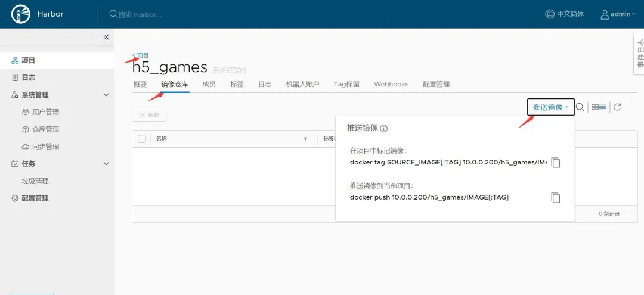Click the Harbor lighthouse logo
The width and height of the screenshot is (644, 295).
(20, 14)
